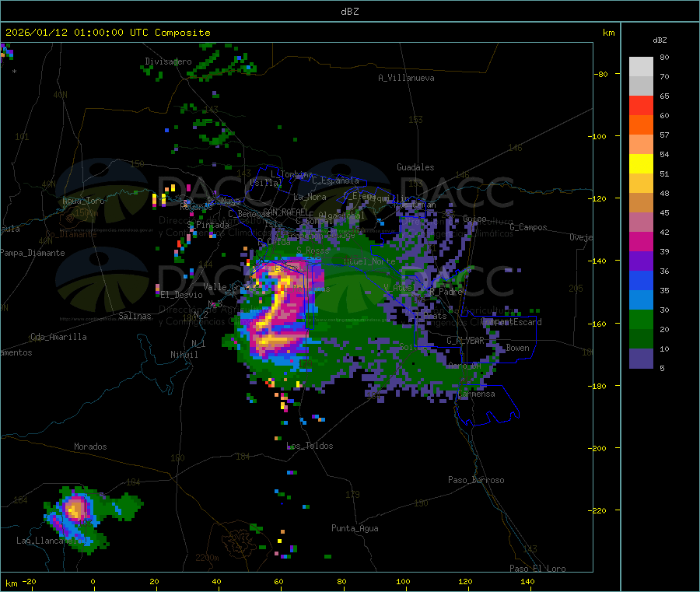Select the Goico map label
The image size is (700, 592).
tap(474, 219)
